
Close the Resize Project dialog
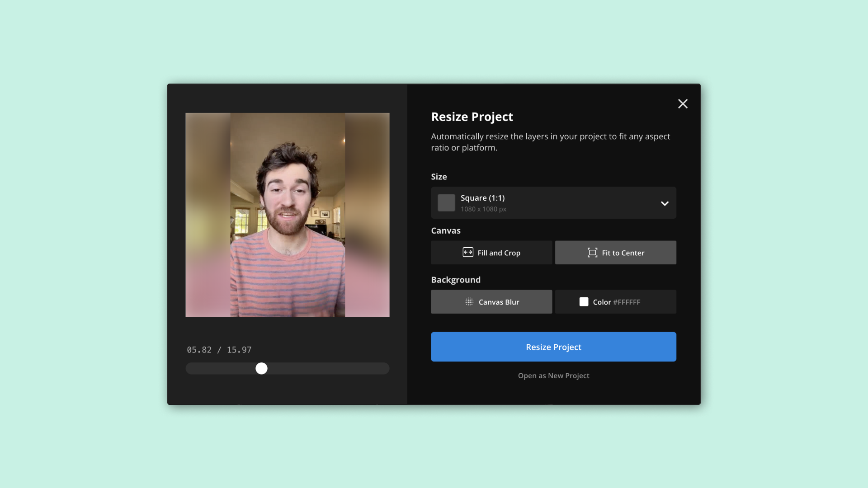pyautogui.click(x=683, y=104)
